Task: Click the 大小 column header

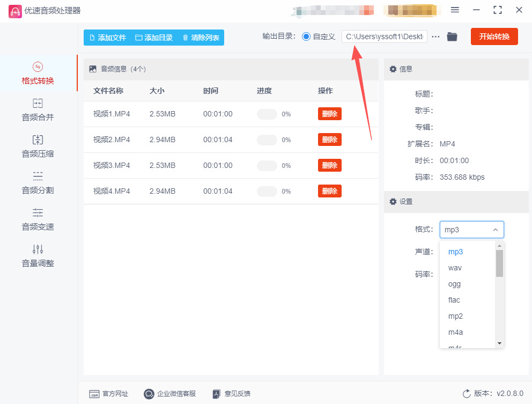Action: [x=157, y=91]
